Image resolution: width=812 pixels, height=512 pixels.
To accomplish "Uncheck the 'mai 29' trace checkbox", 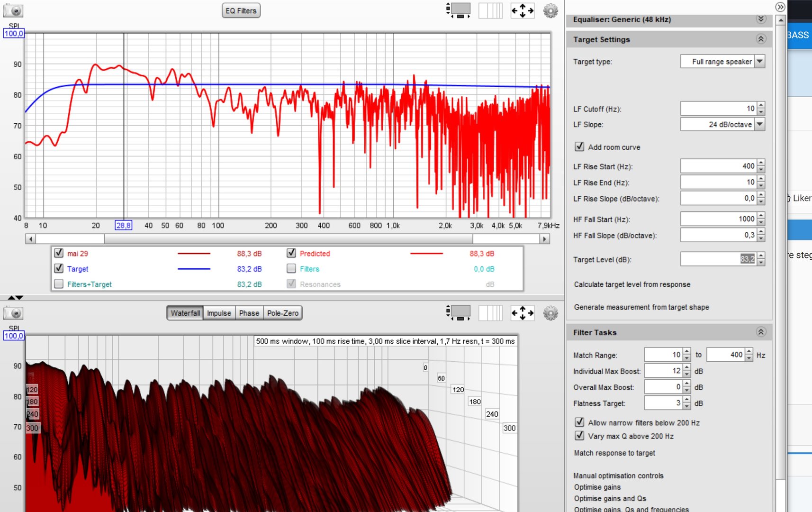I will click(59, 253).
